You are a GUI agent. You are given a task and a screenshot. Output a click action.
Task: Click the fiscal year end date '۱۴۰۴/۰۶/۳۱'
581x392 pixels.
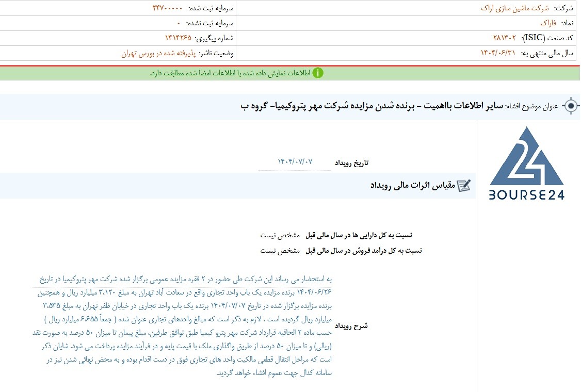(x=498, y=53)
